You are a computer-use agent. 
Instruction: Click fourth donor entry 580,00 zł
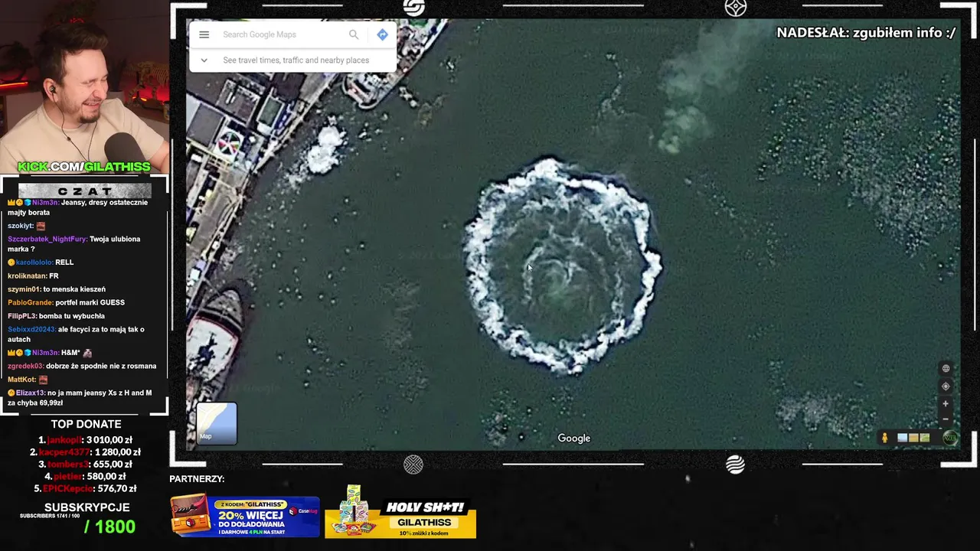pos(86,477)
